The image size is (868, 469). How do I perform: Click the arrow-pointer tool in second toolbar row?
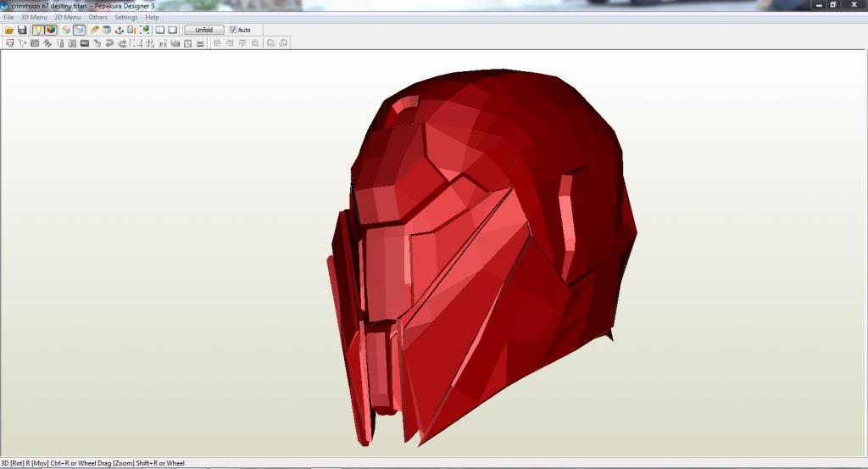(x=23, y=43)
